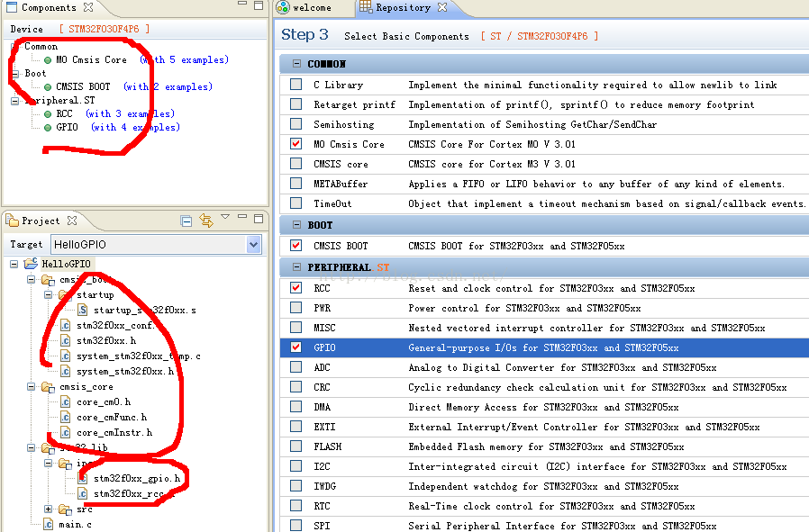Click the ST / STM32F030F4P6 device link in Step 3
This screenshot has height=532, width=809.
539,36
